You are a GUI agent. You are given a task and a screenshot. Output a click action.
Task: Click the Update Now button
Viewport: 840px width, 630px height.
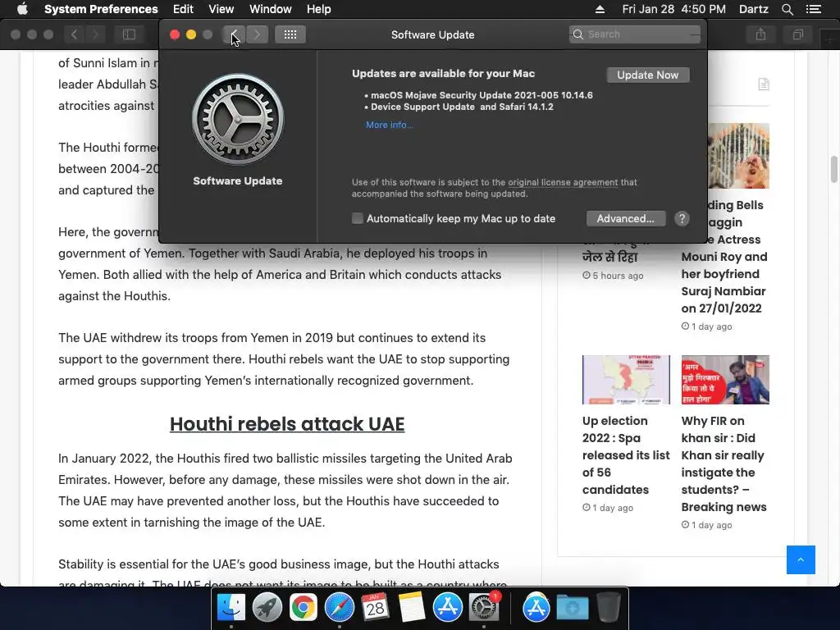648,75
